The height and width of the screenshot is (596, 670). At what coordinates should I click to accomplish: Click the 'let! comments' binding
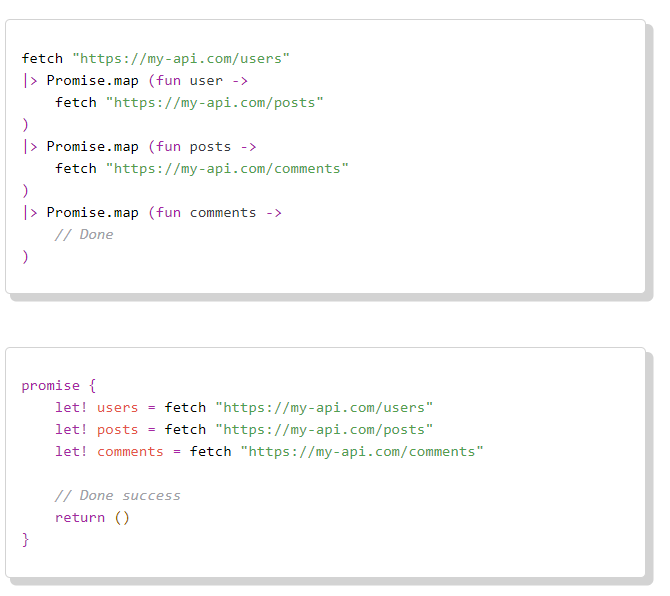(109, 452)
